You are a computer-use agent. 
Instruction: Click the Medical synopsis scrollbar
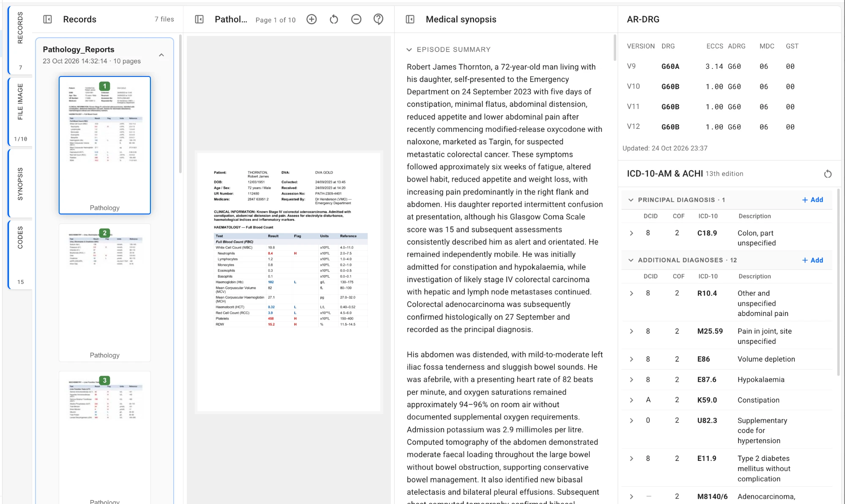[615, 47]
